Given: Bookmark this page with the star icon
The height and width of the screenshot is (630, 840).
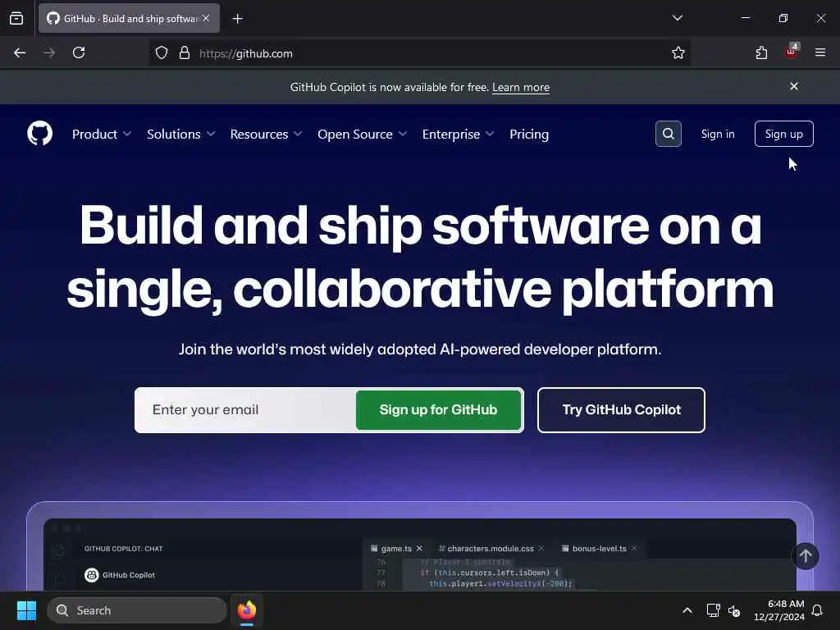Looking at the screenshot, I should (678, 52).
